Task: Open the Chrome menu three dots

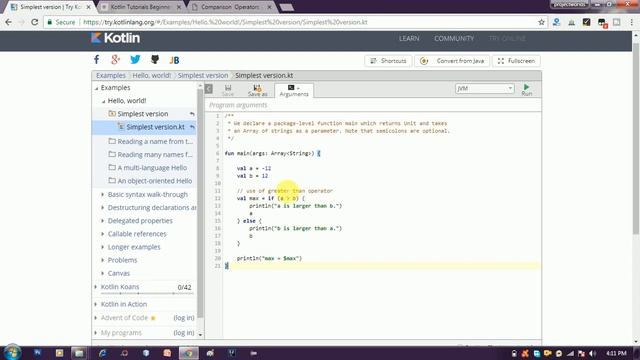Action: tap(631, 22)
